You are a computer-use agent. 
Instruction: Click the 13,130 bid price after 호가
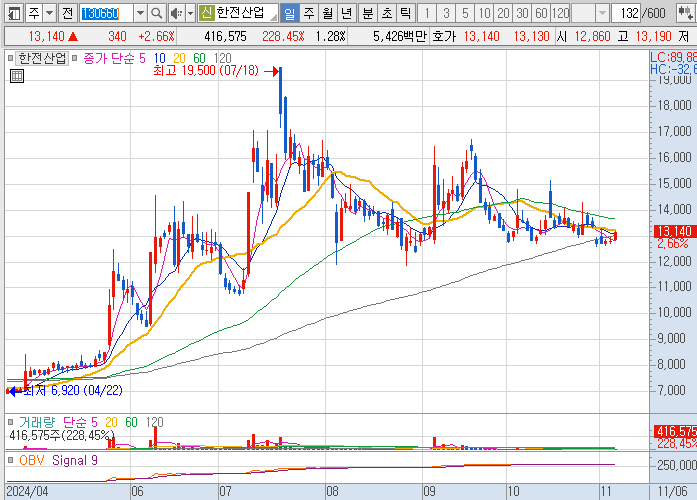pyautogui.click(x=532, y=36)
